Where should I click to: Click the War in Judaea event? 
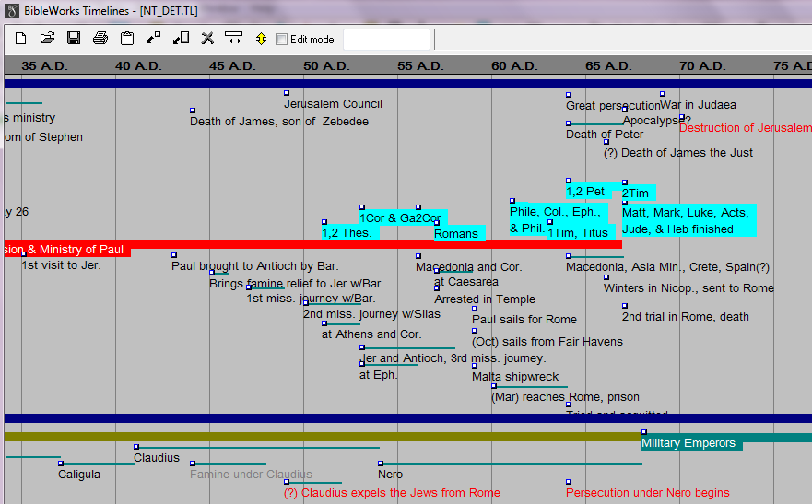pos(698,105)
